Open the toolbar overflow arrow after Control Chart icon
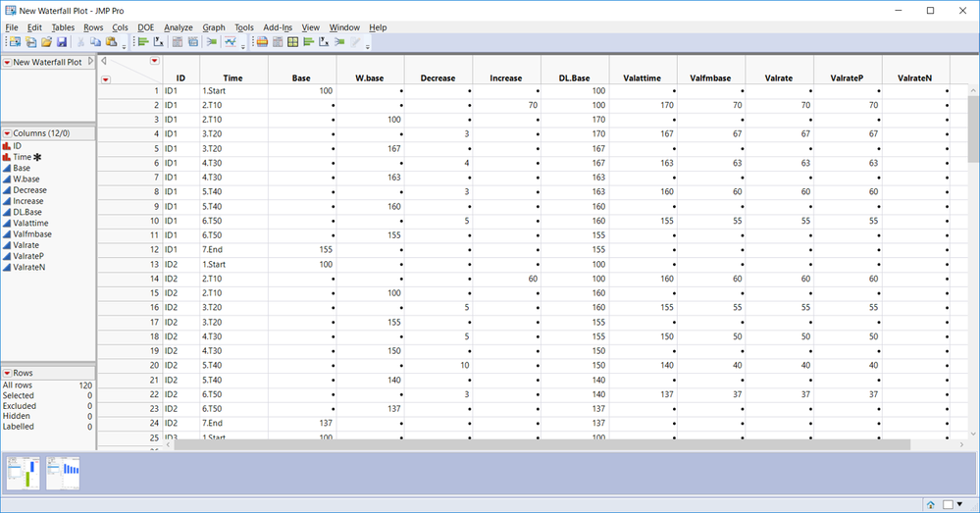 [x=242, y=46]
